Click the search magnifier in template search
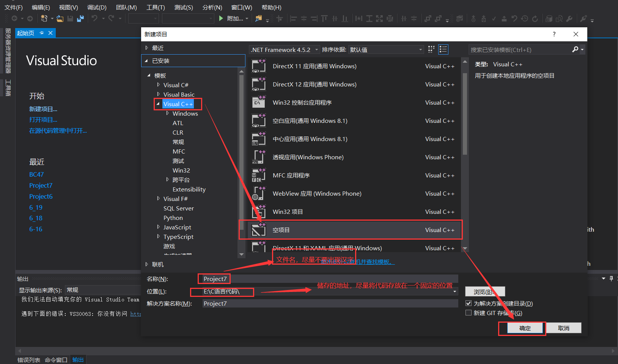 coord(575,49)
